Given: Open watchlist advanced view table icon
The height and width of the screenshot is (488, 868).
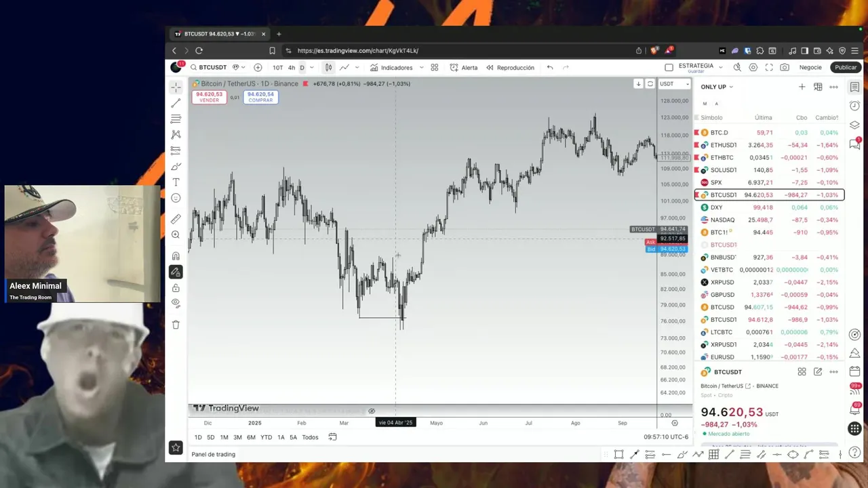Looking at the screenshot, I should point(818,87).
